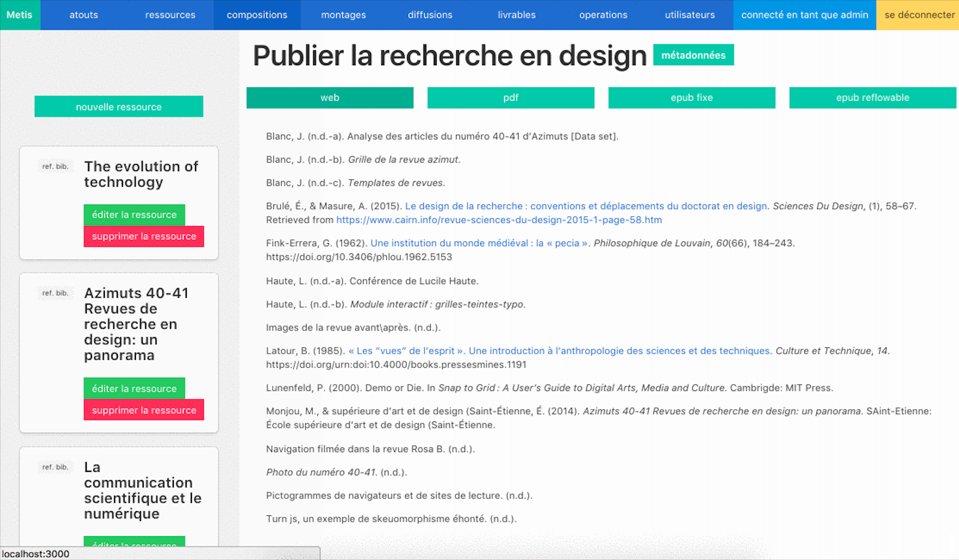The width and height of the screenshot is (959, 560).
Task: Create a new resource
Action: click(x=119, y=106)
